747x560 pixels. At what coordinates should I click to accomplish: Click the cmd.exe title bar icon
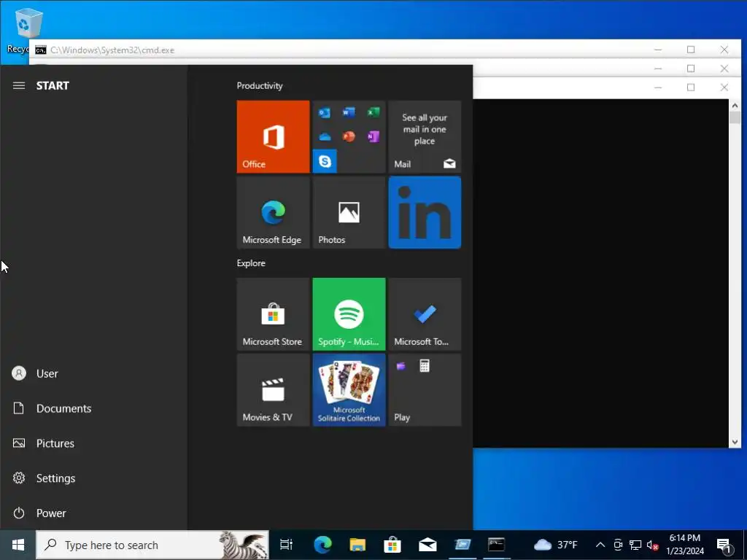[41, 50]
